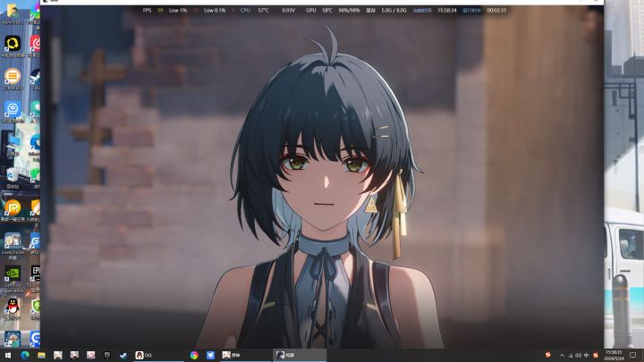644x362 pixels.
Task: Open the network status tray icon
Action: (571, 356)
